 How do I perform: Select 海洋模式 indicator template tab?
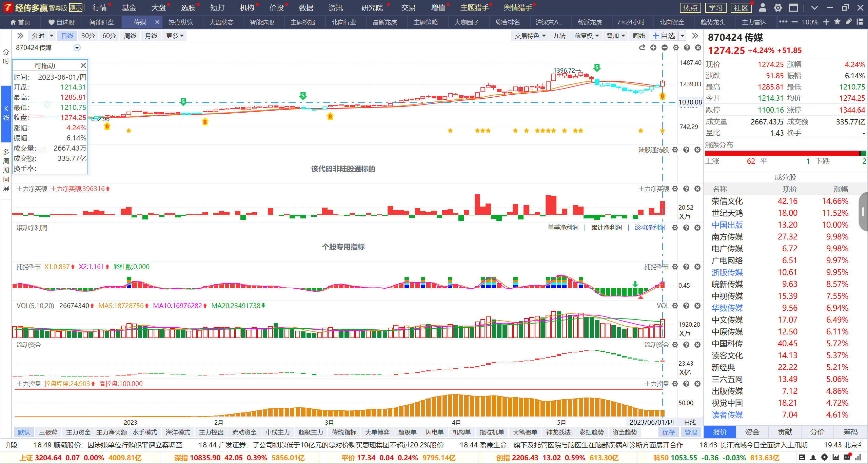pyautogui.click(x=178, y=432)
